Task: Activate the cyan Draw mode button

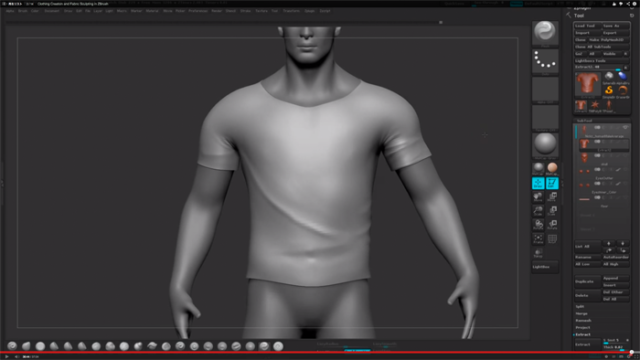Action: point(538,183)
